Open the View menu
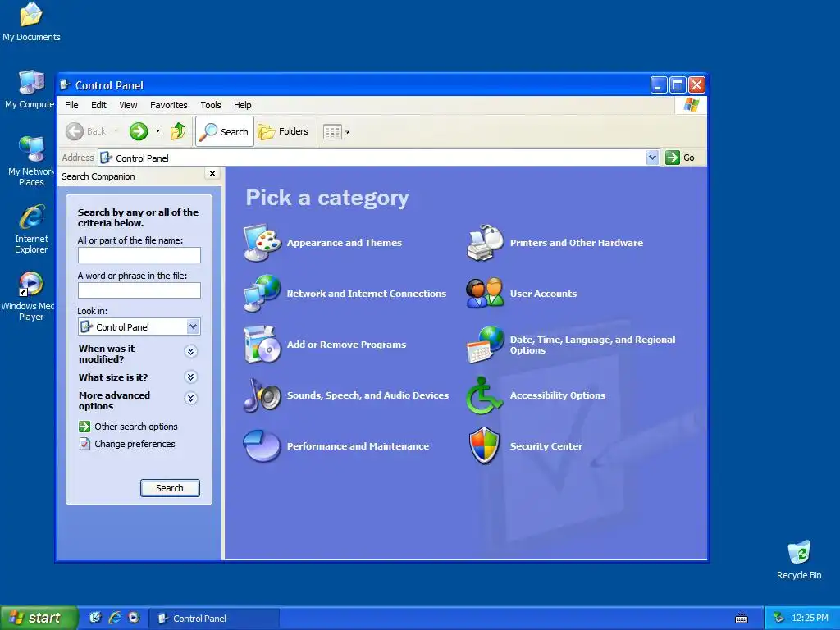The height and width of the screenshot is (630, 840). click(128, 105)
